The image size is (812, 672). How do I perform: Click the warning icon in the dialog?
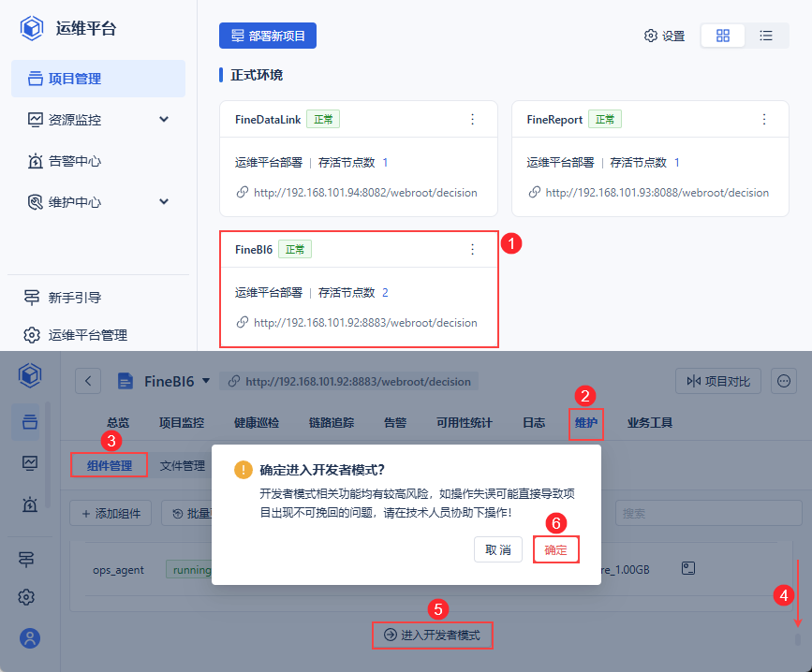243,470
